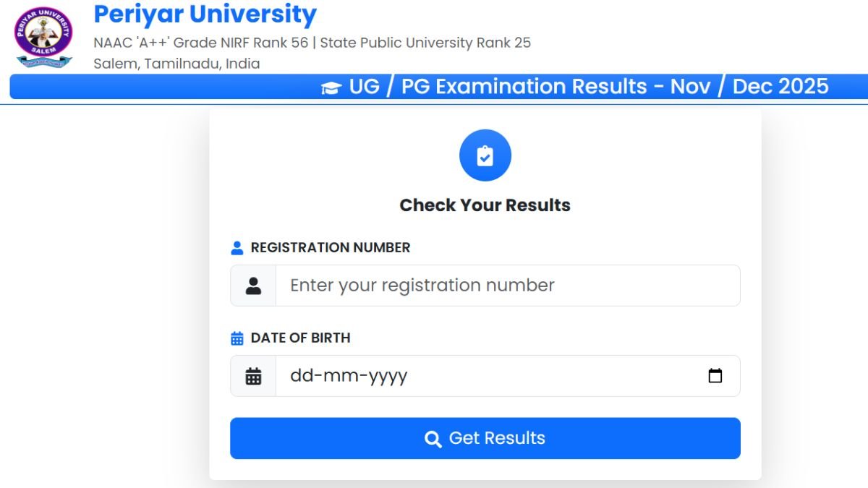Click the calendar icon beside DATE OF BIRTH label
This screenshot has height=488, width=868.
click(237, 337)
